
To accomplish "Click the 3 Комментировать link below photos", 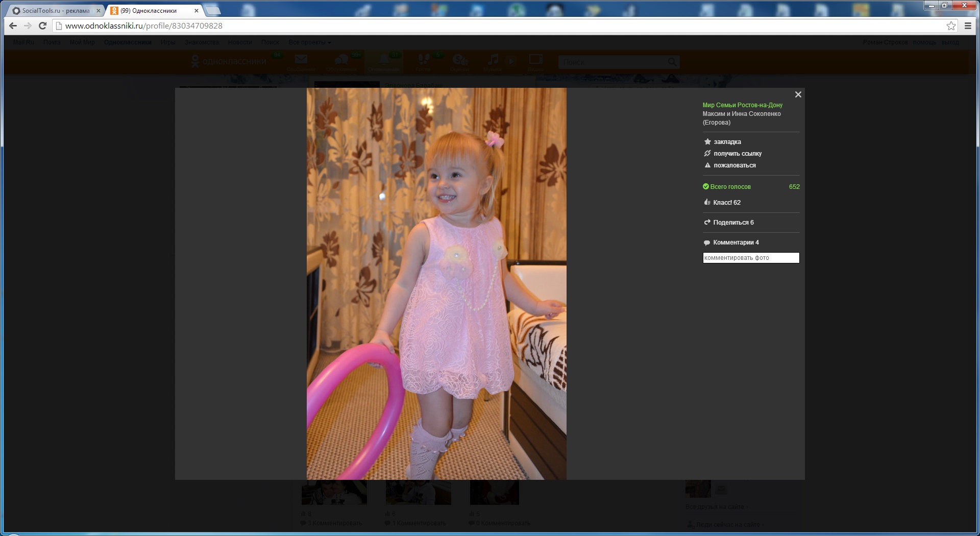I will click(x=334, y=523).
